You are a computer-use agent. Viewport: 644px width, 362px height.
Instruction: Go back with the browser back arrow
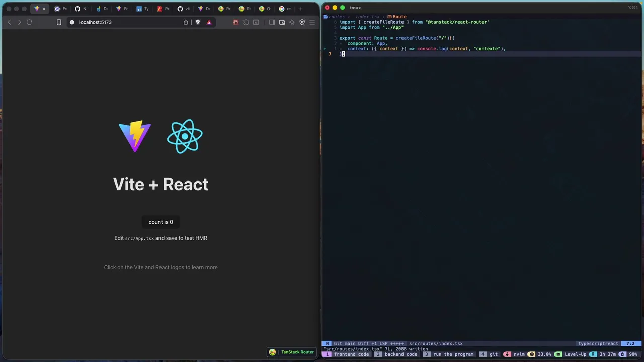[9, 22]
